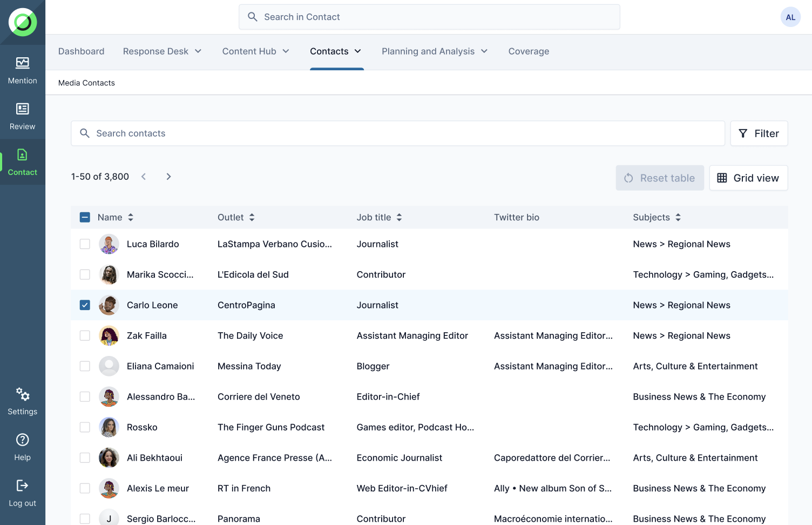Open contact Luca Bilardo

pyautogui.click(x=153, y=244)
